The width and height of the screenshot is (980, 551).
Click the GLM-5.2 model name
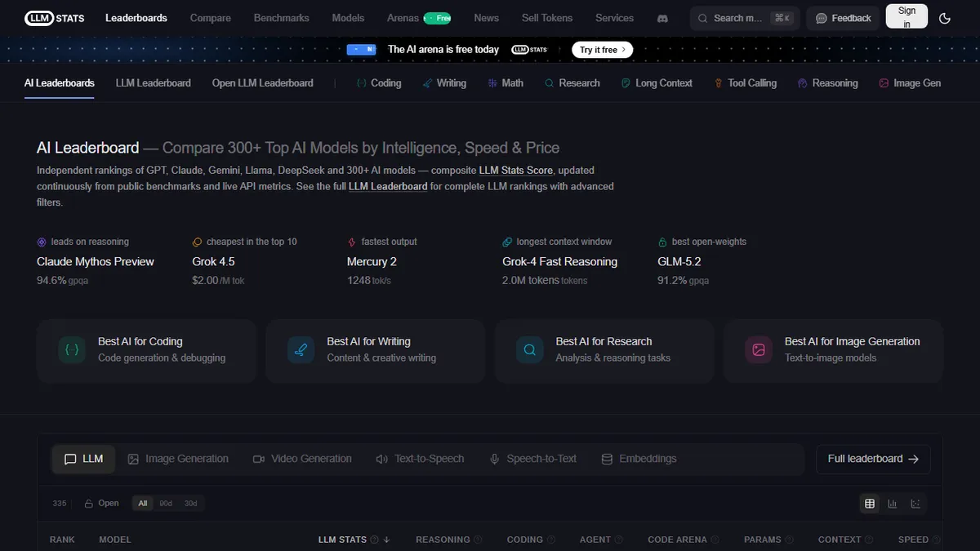pos(679,262)
